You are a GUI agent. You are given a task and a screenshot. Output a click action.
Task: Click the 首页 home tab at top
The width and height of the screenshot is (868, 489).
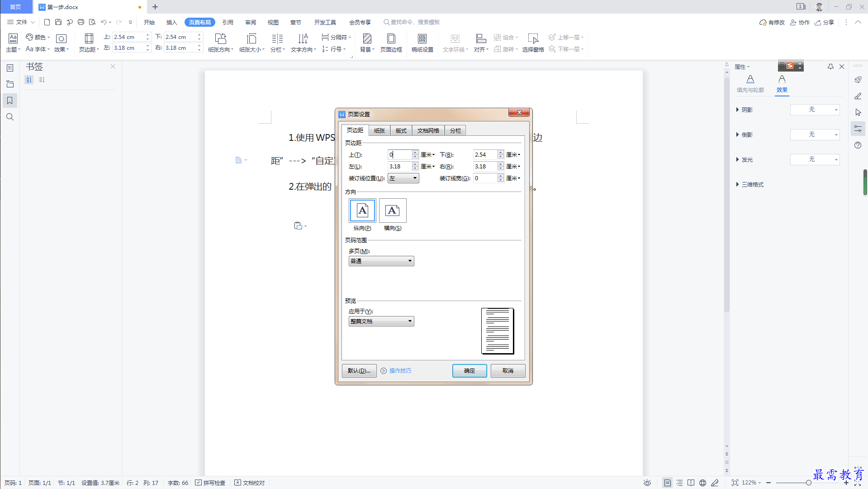[16, 7]
